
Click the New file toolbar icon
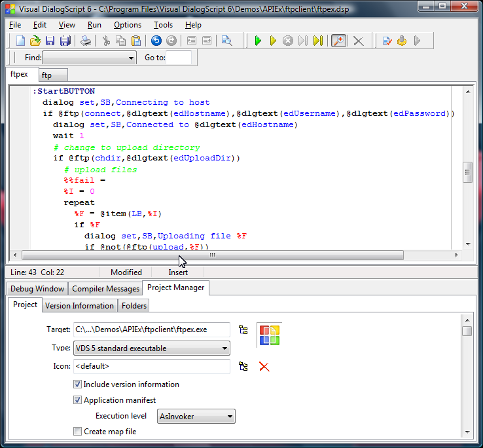(x=21, y=41)
